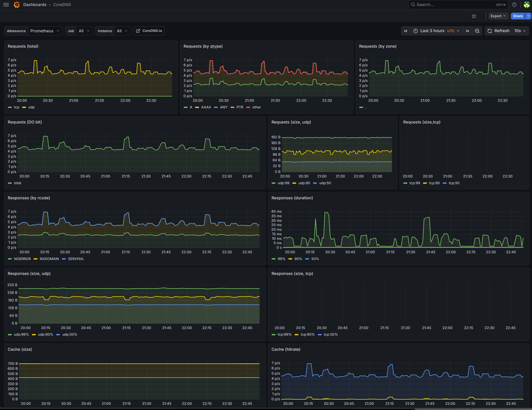Click the Dashboards breadcrumb
Viewport: 532px width, 410px height.
(35, 5)
